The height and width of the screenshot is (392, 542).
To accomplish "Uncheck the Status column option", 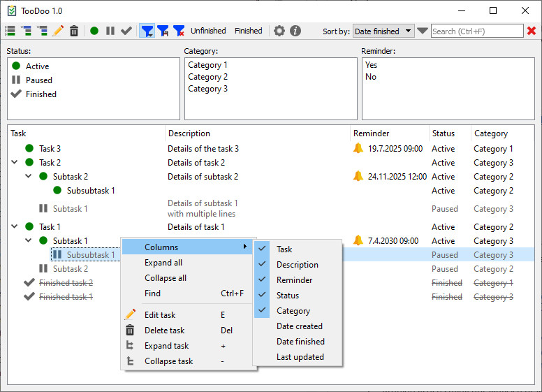I will (x=299, y=295).
